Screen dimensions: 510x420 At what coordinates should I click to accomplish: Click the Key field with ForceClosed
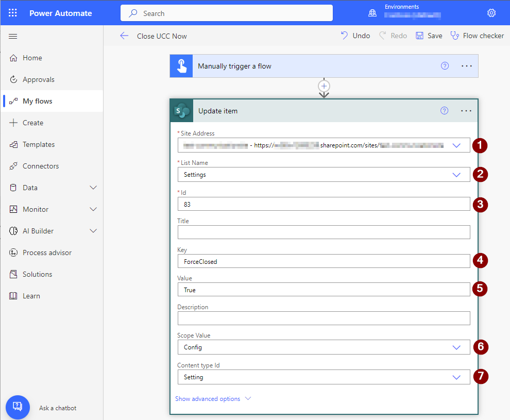pos(324,262)
